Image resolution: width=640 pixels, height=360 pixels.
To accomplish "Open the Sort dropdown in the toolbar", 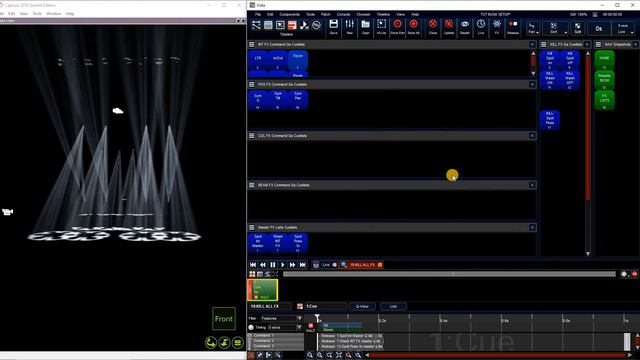I will pos(555,28).
